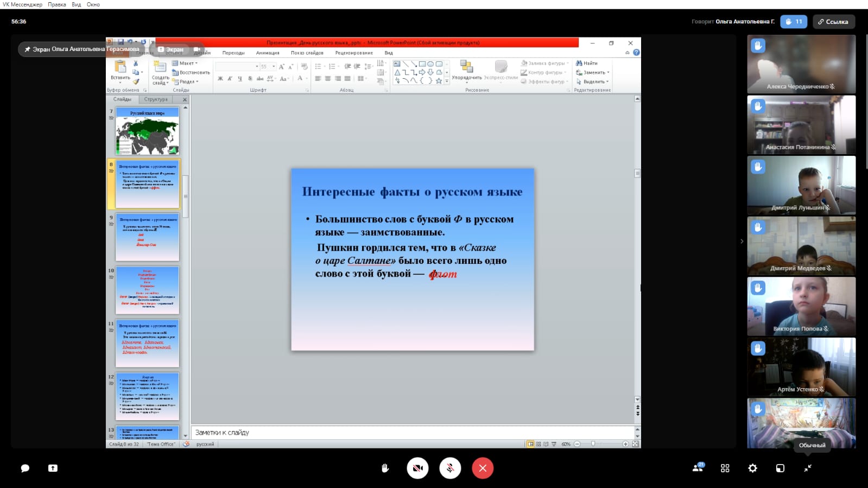This screenshot has height=488, width=868.
Task: Expand the shapes gallery more arrow
Action: coord(447,81)
